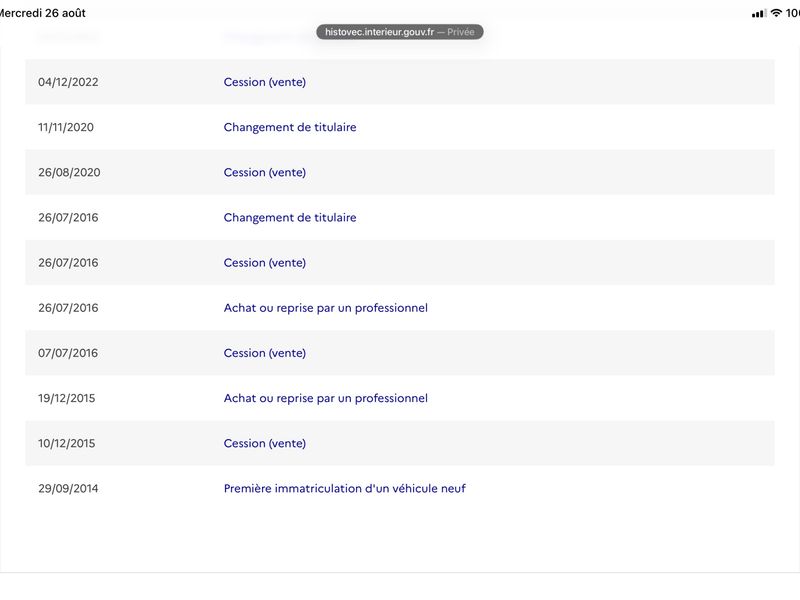Tap the cellular signal bars icon
This screenshot has width=800, height=600.
pos(759,13)
